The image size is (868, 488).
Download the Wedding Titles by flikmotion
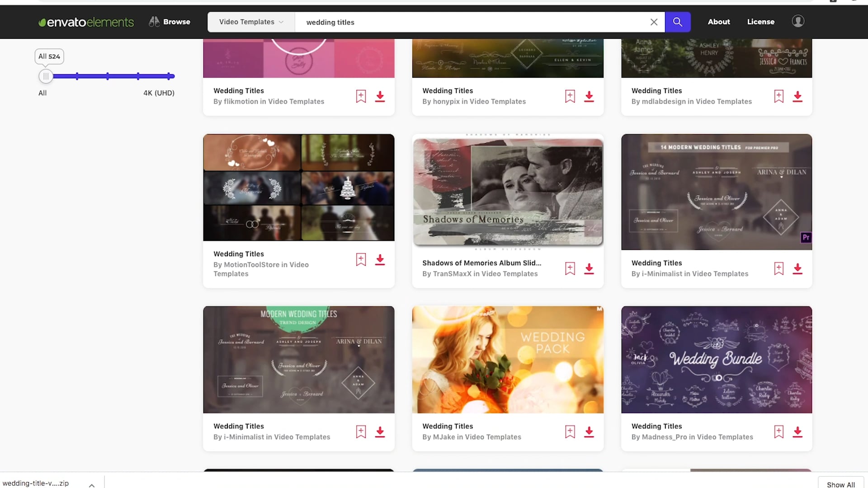(380, 96)
